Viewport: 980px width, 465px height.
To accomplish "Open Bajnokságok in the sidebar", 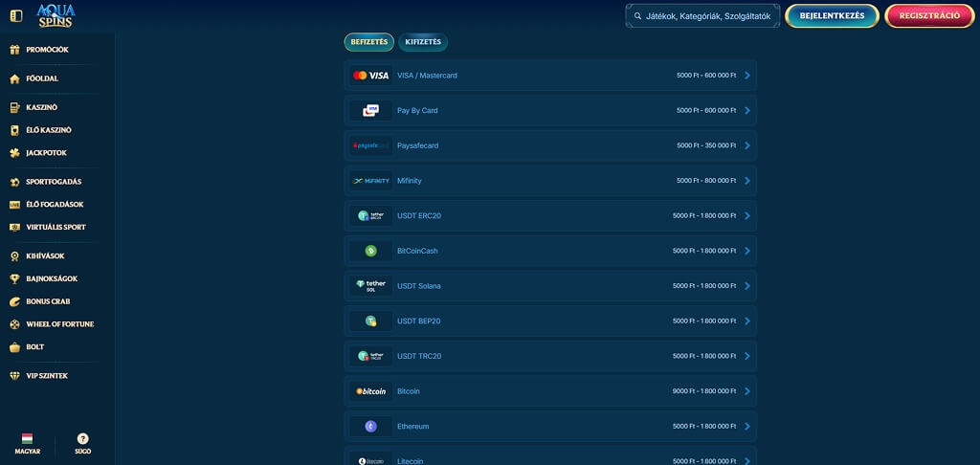I will pyautogui.click(x=52, y=278).
